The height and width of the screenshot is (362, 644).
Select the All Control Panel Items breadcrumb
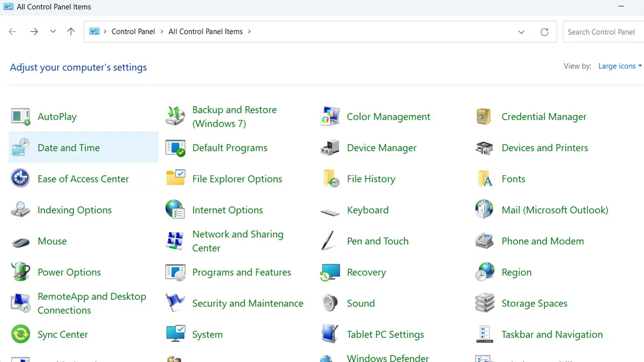click(x=205, y=31)
